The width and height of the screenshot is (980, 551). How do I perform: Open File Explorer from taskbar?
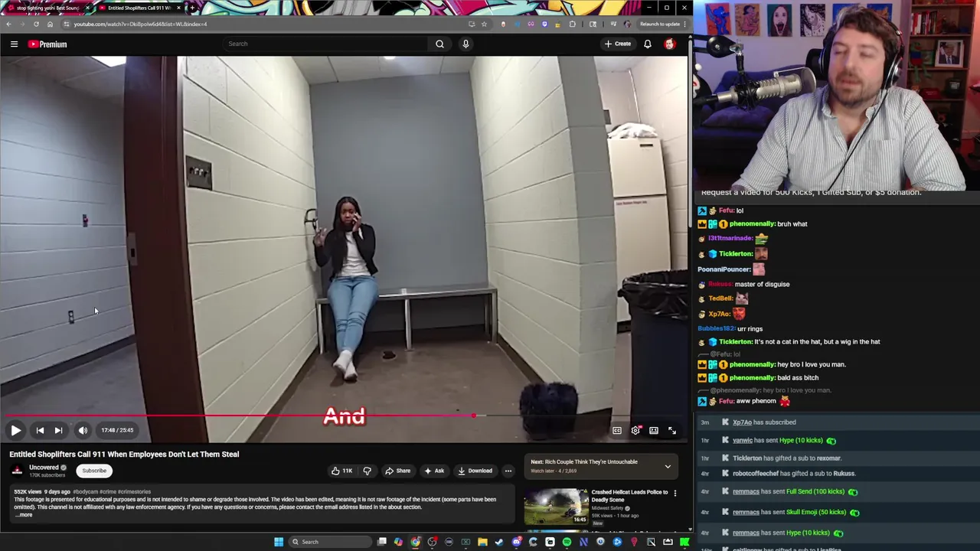482,542
